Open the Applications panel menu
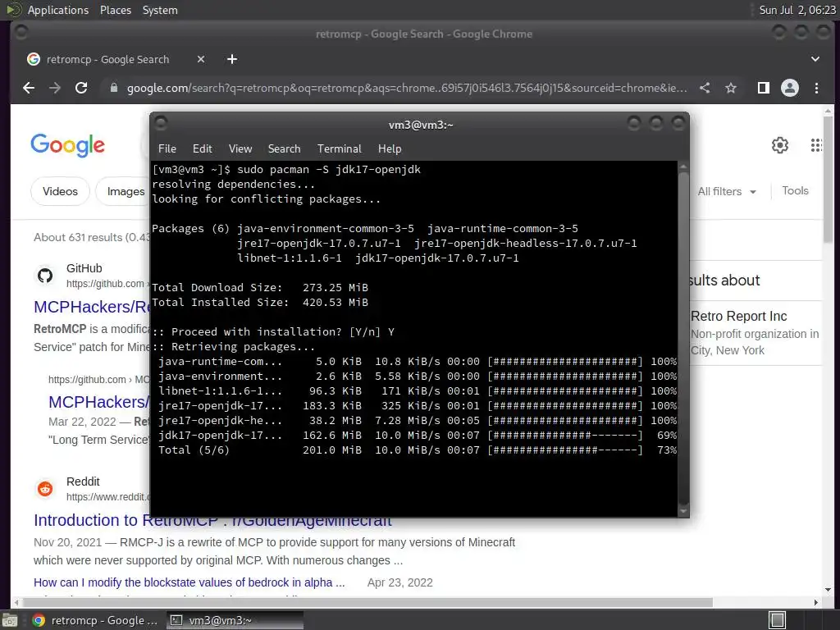The height and width of the screenshot is (630, 840). pos(58,10)
